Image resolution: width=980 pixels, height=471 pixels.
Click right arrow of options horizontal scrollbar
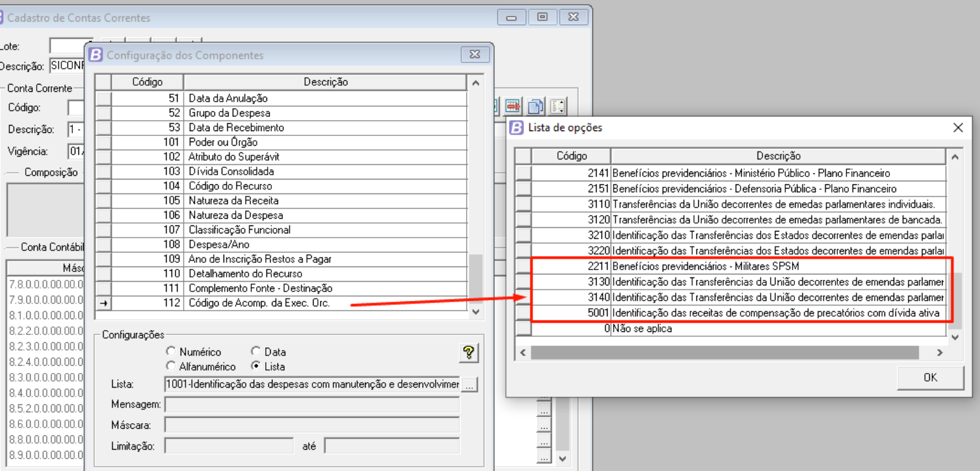pos(940,352)
